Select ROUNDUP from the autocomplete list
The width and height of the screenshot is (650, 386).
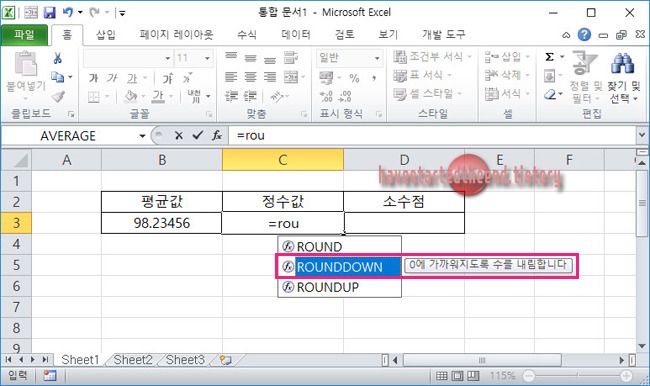[x=339, y=287]
